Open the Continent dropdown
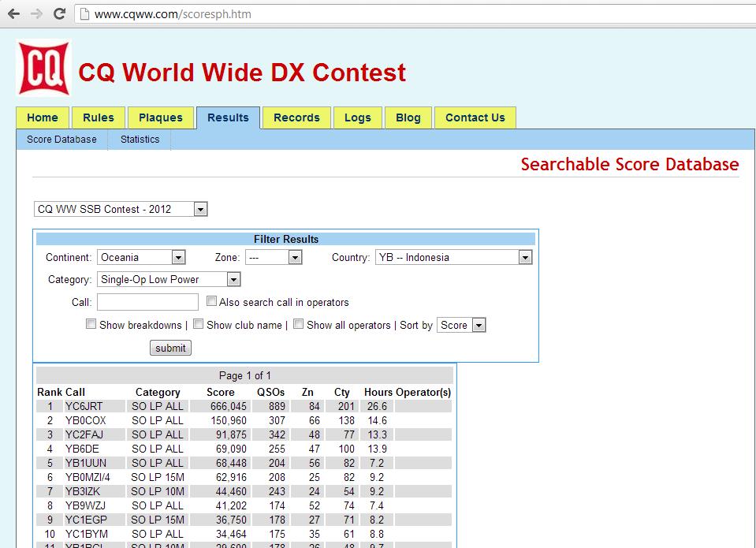Screen dimensions: 756x548 pyautogui.click(x=141, y=257)
